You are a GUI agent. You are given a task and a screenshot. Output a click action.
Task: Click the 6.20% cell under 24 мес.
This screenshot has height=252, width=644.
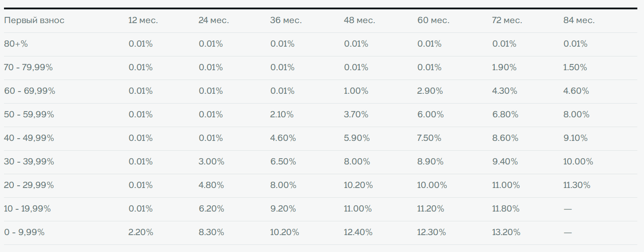(x=211, y=209)
